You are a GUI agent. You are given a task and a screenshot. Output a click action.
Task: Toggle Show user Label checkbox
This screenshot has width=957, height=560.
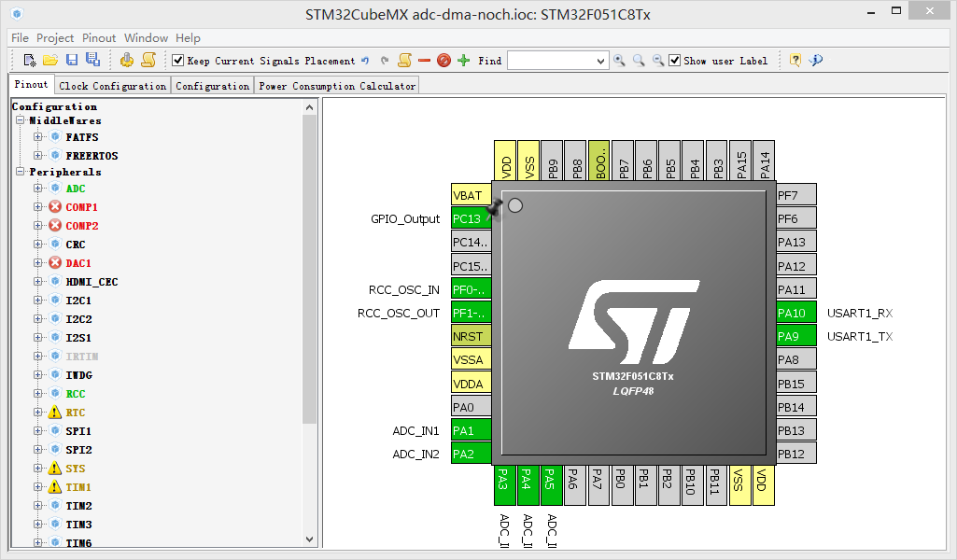click(674, 61)
